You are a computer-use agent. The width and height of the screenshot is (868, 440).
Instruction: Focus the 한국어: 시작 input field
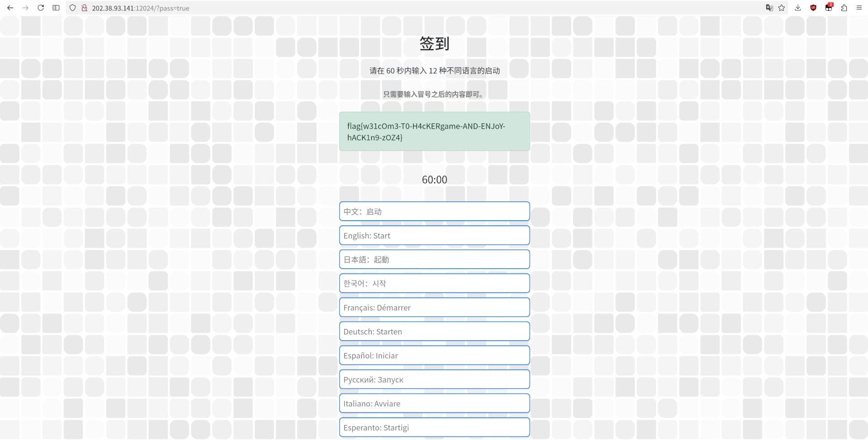click(x=434, y=283)
